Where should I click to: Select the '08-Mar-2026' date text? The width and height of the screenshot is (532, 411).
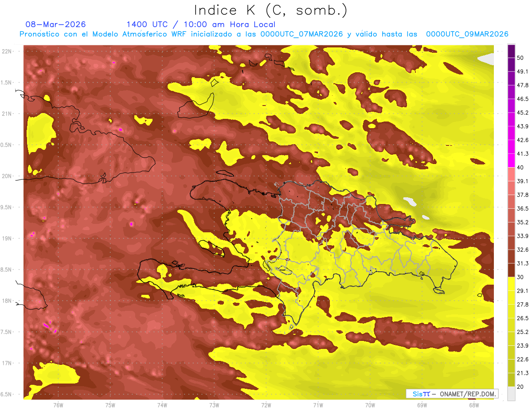point(56,24)
